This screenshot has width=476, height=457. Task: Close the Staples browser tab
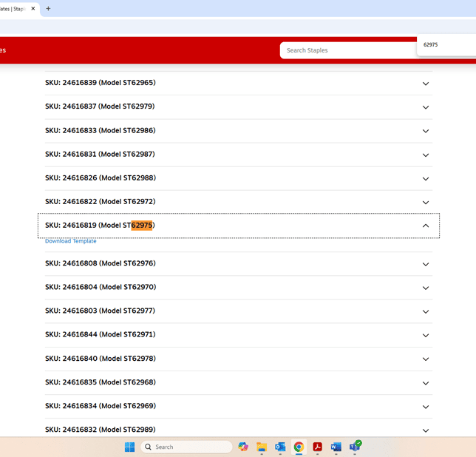coord(33,8)
